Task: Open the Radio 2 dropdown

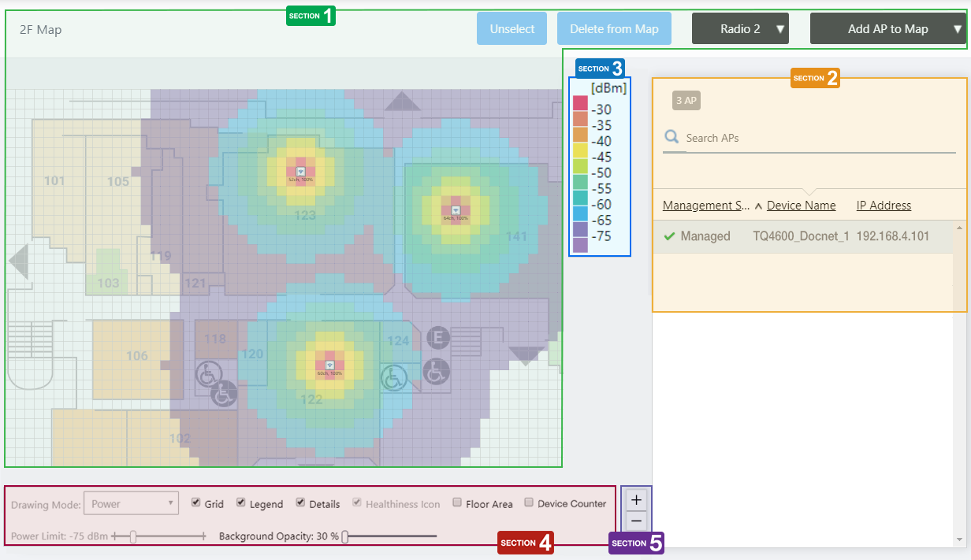Action: coord(740,29)
